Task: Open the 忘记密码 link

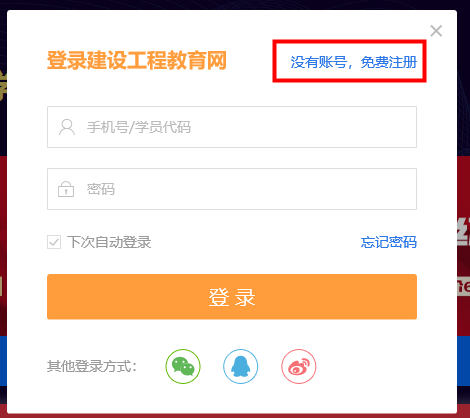Action: click(389, 242)
